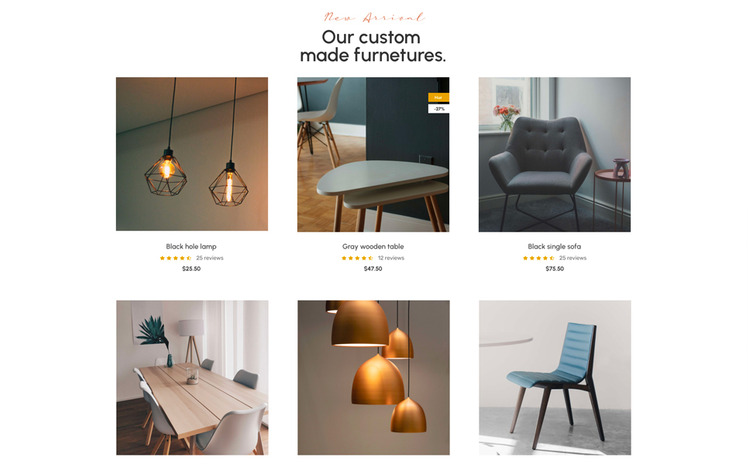Click the $47.50 price
The height and width of the screenshot is (465, 748).
[x=373, y=269]
